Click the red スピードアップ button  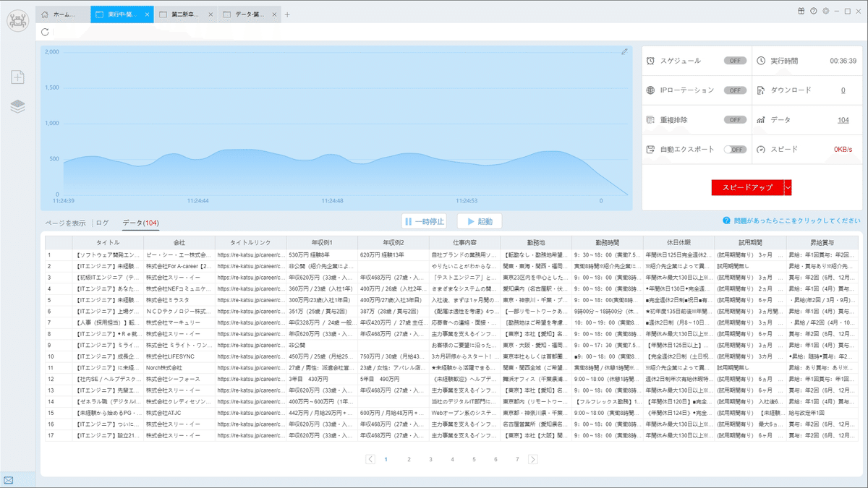[748, 187]
